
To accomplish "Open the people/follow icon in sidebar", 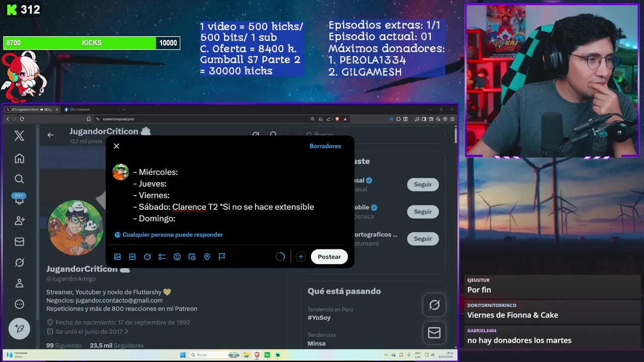I will (19, 221).
